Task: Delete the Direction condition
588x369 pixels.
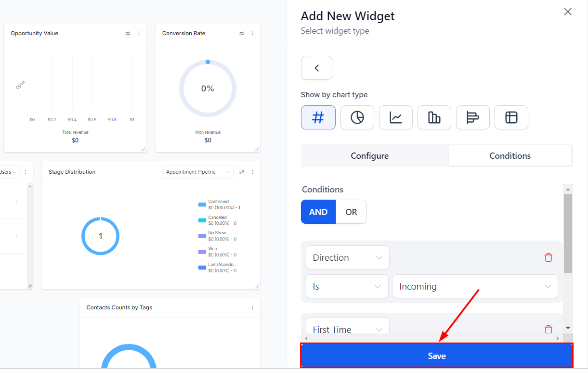Action: 548,257
